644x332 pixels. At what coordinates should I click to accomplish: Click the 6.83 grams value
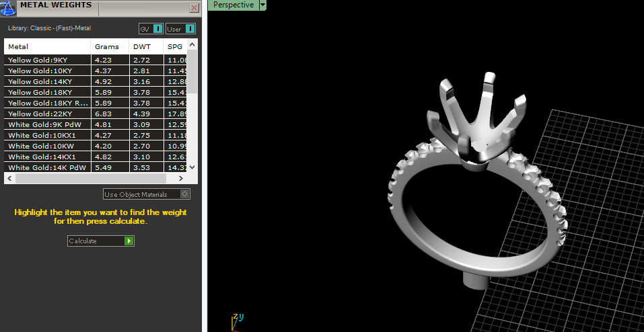pos(103,114)
